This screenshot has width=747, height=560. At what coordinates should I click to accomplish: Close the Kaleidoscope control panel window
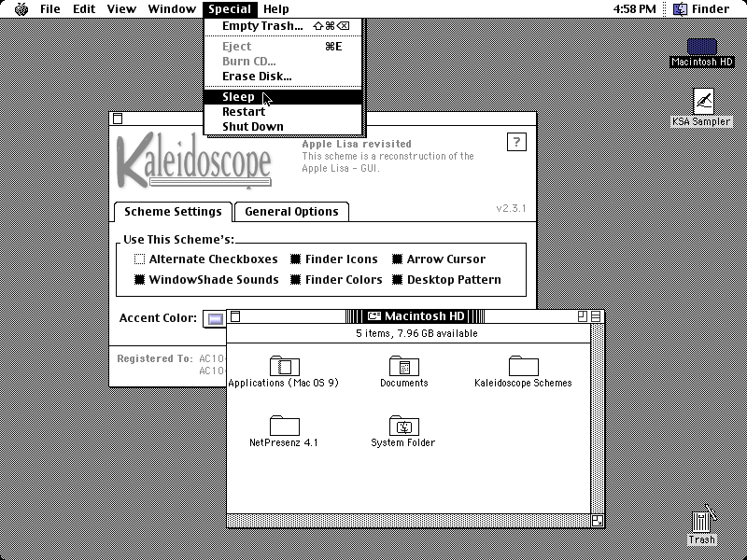118,119
